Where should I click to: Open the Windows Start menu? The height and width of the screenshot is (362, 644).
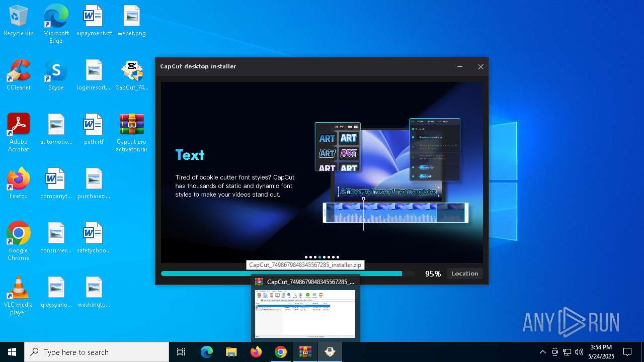pyautogui.click(x=12, y=352)
